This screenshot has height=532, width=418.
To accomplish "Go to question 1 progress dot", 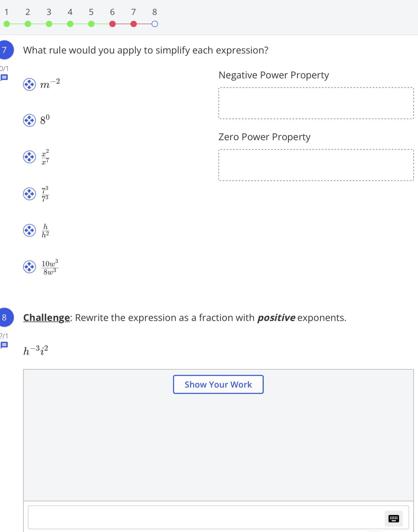I will (7, 24).
